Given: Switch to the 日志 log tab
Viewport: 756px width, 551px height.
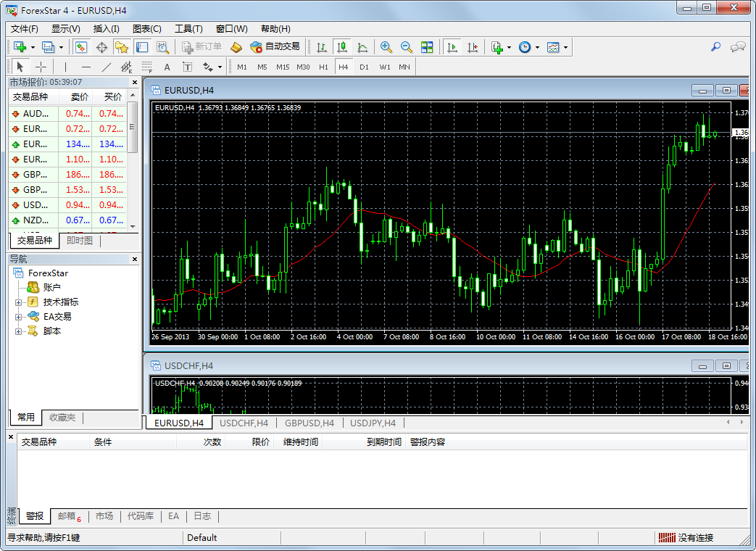Looking at the screenshot, I should click(x=202, y=515).
